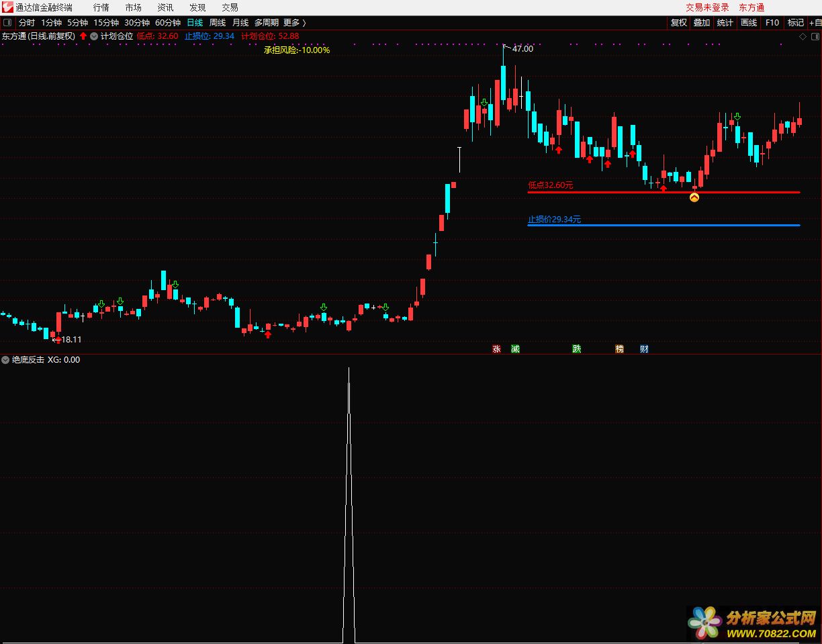Select the 周线 weekly chart tab
The height and width of the screenshot is (644, 822).
click(x=218, y=23)
